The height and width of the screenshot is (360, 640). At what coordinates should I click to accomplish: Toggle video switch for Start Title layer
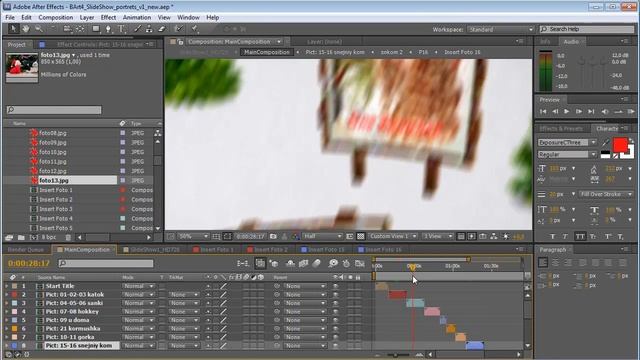tap(336, 286)
